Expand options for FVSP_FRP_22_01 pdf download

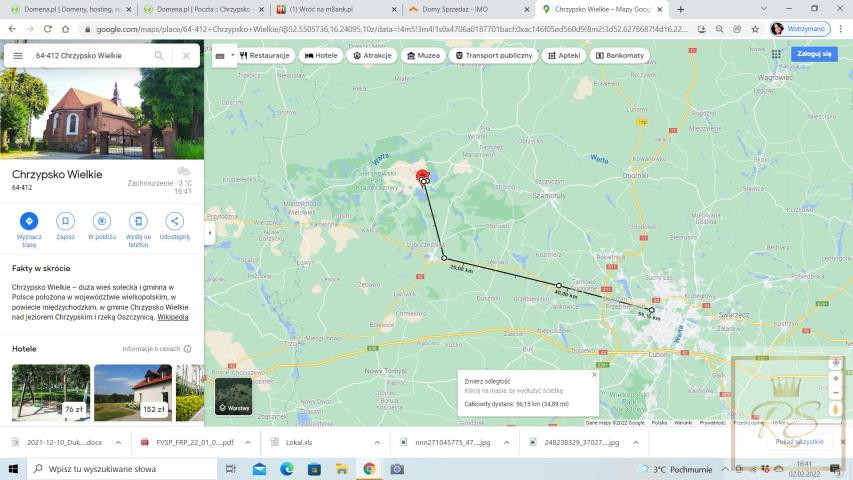pyautogui.click(x=248, y=442)
